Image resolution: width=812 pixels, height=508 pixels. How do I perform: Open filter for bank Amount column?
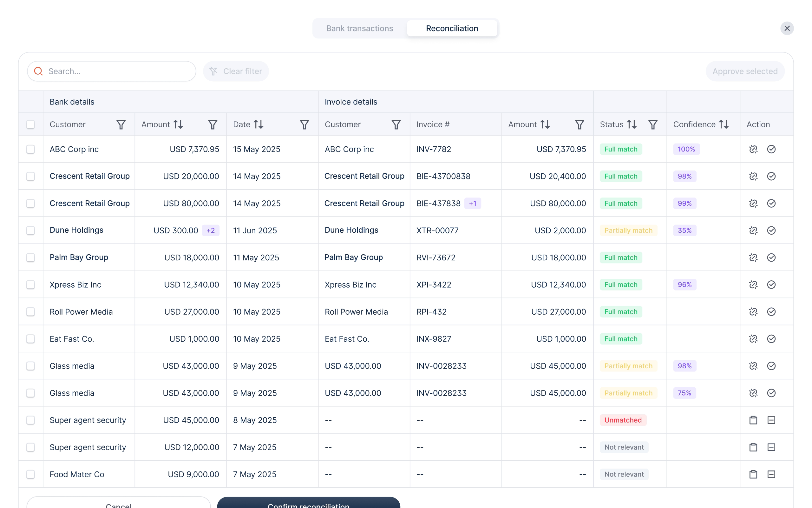(x=213, y=125)
